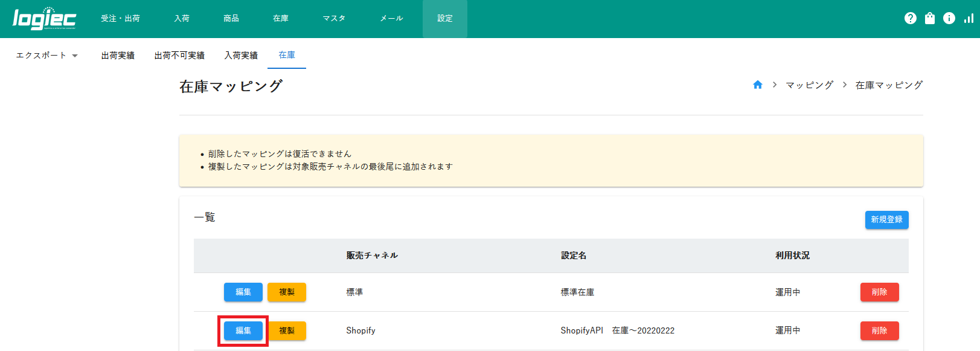Switch to the 入荷実績 tab

(x=241, y=56)
